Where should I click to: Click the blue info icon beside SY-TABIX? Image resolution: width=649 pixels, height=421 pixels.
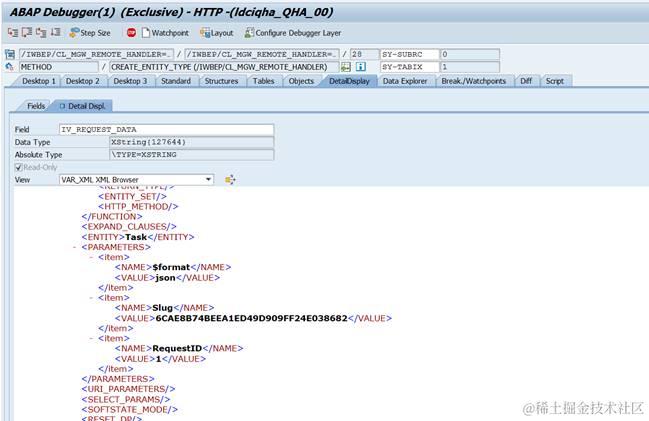[361, 67]
